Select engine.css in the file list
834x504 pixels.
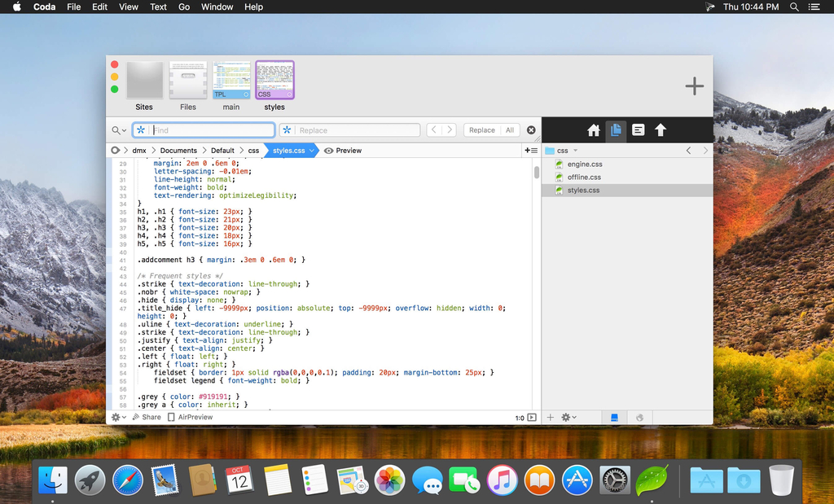click(584, 164)
